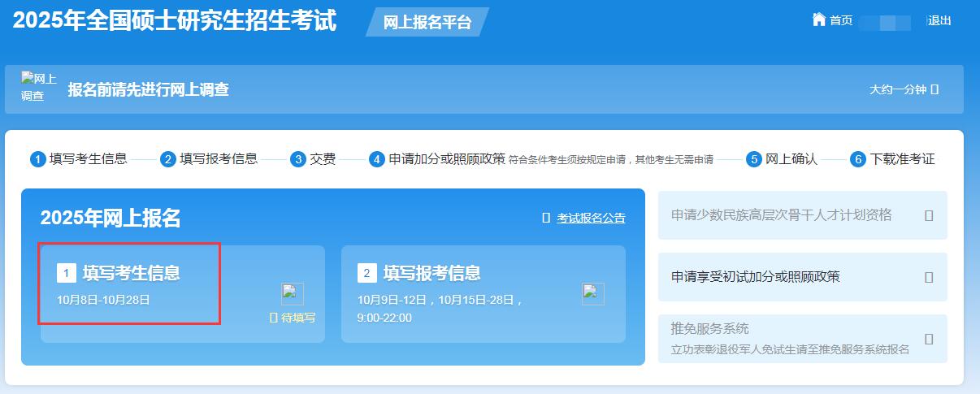The height and width of the screenshot is (394, 980).
Task: Click arrow icon on 推免服务系统 row
Action: [929, 339]
